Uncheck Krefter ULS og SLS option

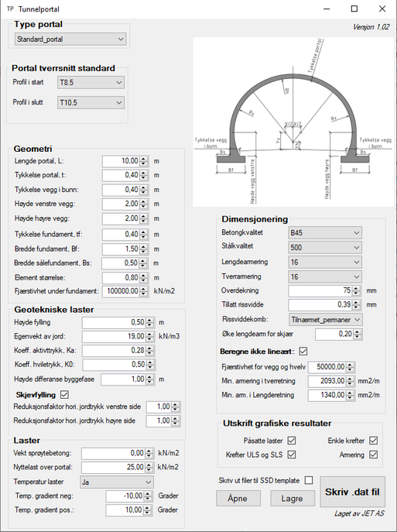click(x=292, y=455)
